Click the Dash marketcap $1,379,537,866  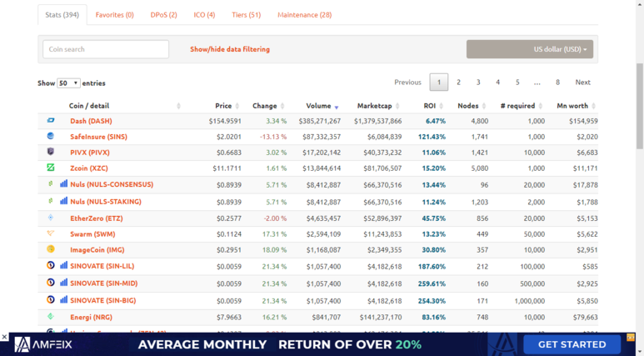pos(378,121)
